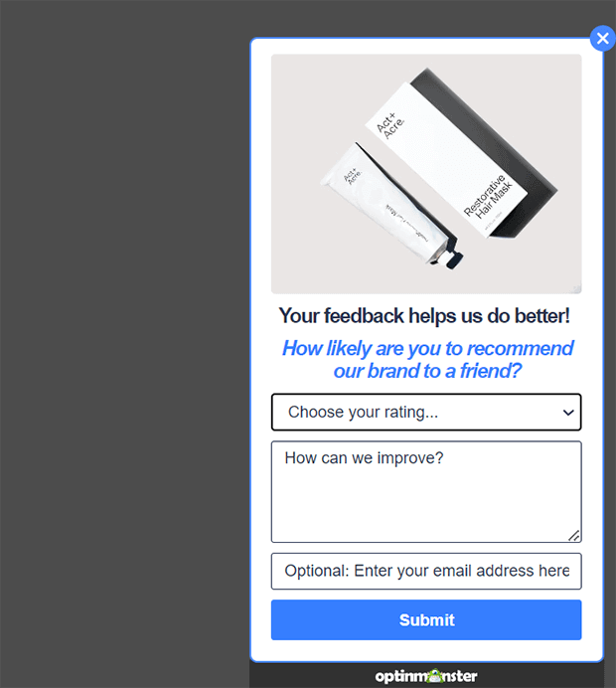Click the Restorative Hair Mask label on the box
The width and height of the screenshot is (616, 688).
coord(488,197)
